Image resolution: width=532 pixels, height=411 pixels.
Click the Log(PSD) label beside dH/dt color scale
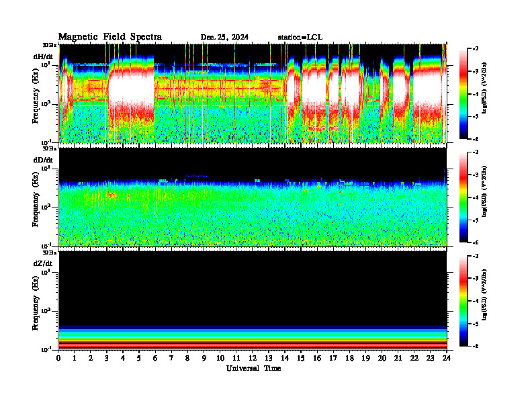coord(484,88)
